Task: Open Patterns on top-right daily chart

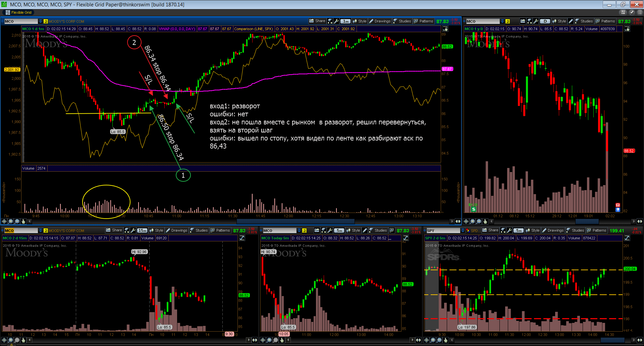Action: 605,21
